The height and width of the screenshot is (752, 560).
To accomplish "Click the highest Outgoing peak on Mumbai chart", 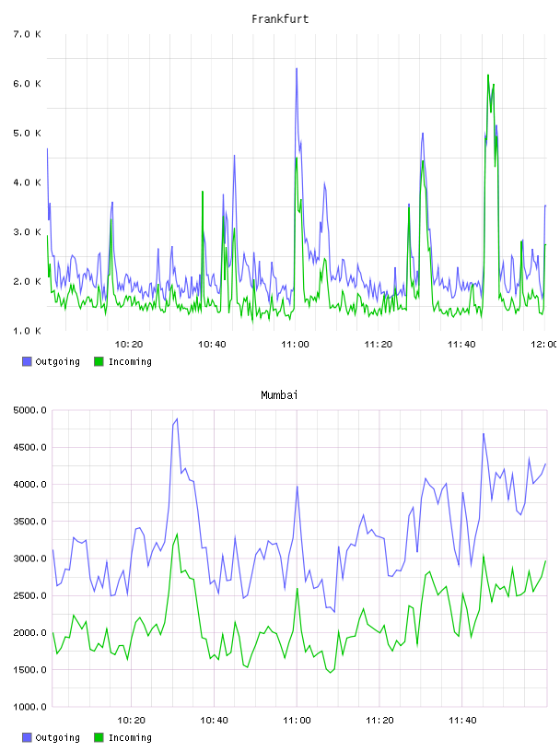I will click(x=177, y=418).
